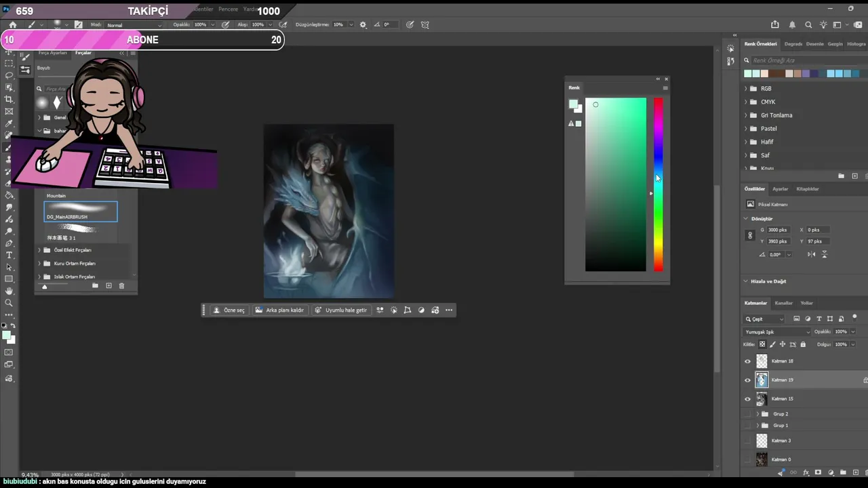Screen dimensions: 868x488
Task: Select the Path Selection arrow tool
Action: coord(9,267)
